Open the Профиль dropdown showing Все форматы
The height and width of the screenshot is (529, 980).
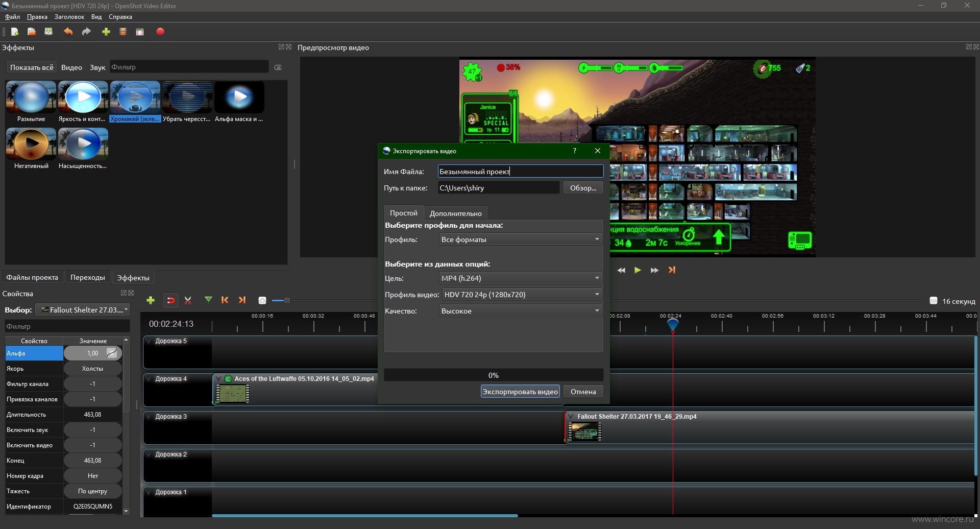coord(521,239)
